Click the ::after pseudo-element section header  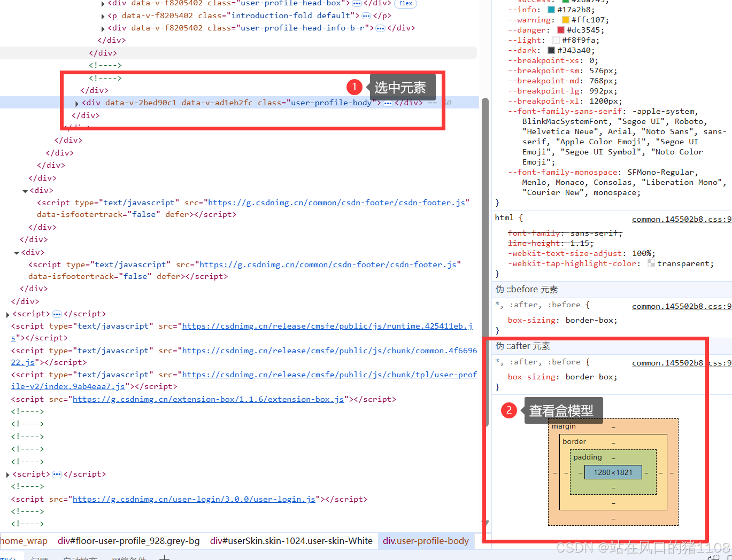point(612,346)
